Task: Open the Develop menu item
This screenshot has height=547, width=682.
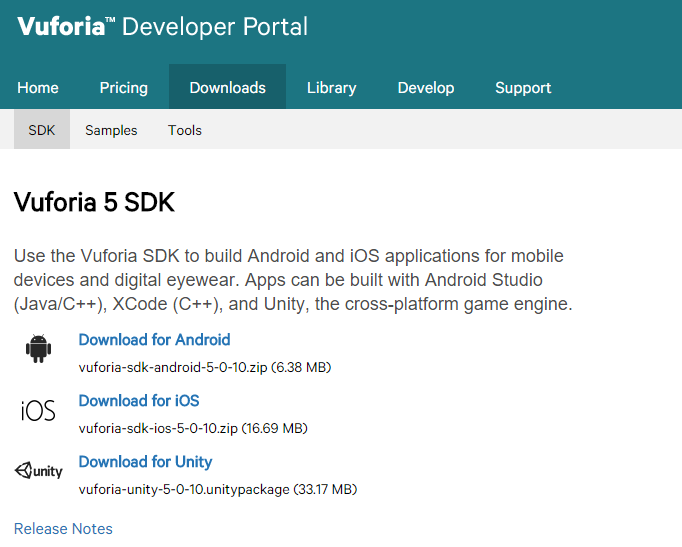Action: click(x=426, y=88)
